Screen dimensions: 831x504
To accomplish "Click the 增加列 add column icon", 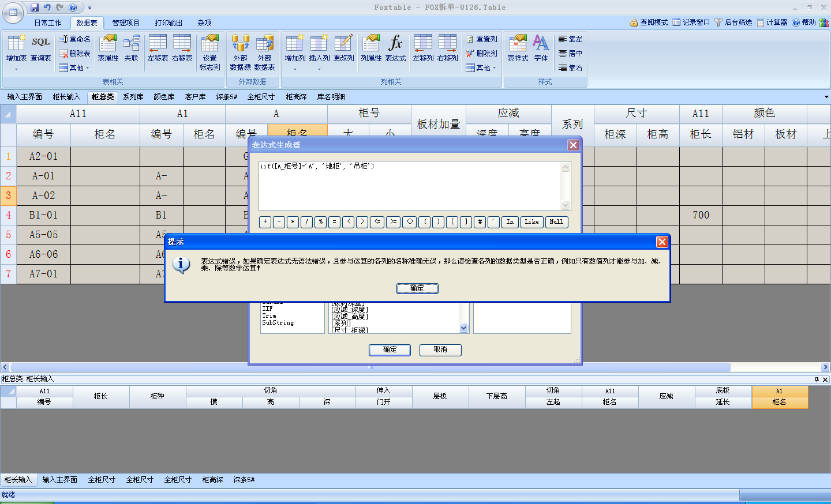I will (295, 47).
